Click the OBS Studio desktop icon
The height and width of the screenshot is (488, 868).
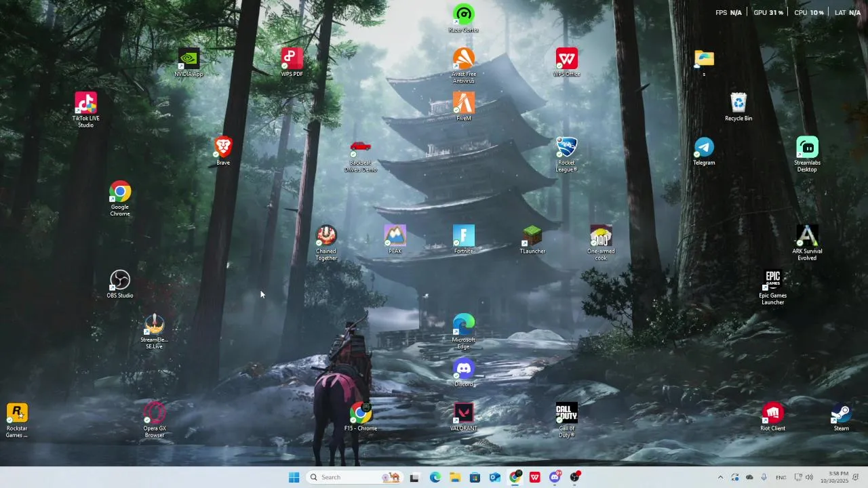pos(120,284)
